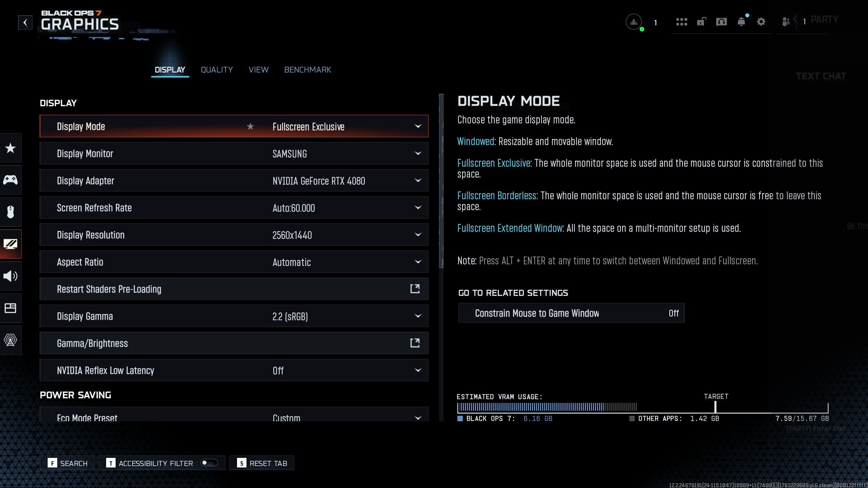
Task: Open the grid menu icon in top bar
Action: coord(682,22)
